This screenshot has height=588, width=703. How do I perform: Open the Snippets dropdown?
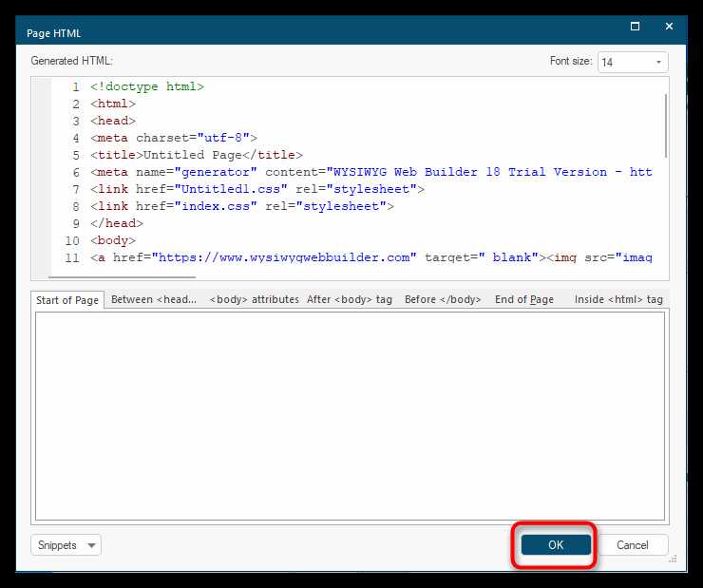pyautogui.click(x=66, y=545)
